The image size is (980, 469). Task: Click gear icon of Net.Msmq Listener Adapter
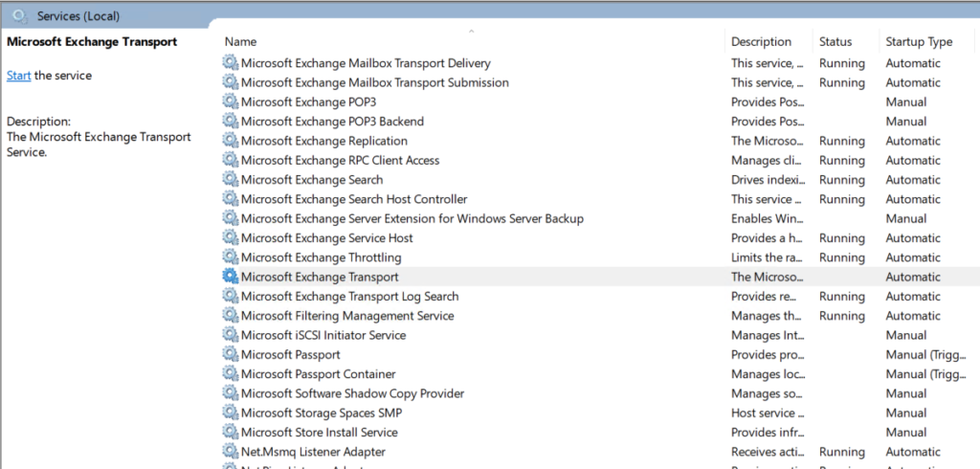230,450
